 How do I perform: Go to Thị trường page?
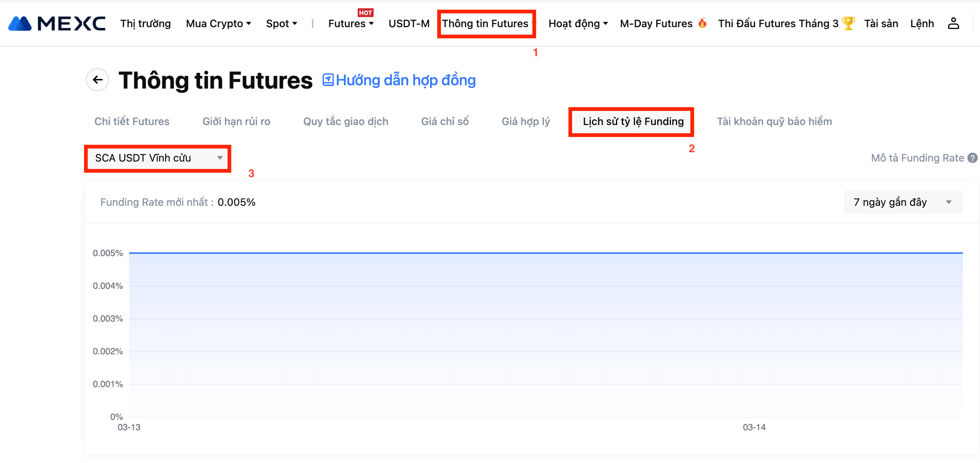pyautogui.click(x=145, y=23)
